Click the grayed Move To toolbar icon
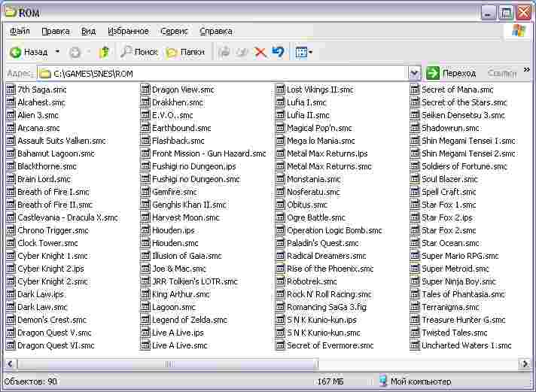 [x=224, y=52]
